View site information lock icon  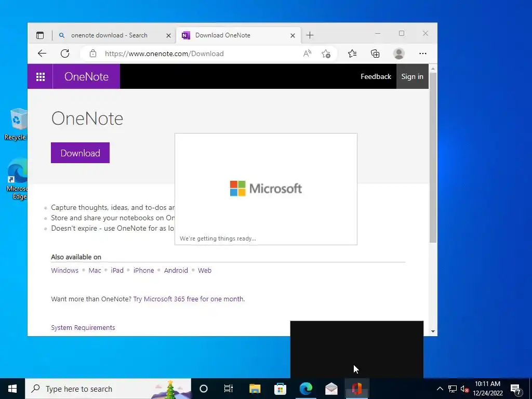93,54
